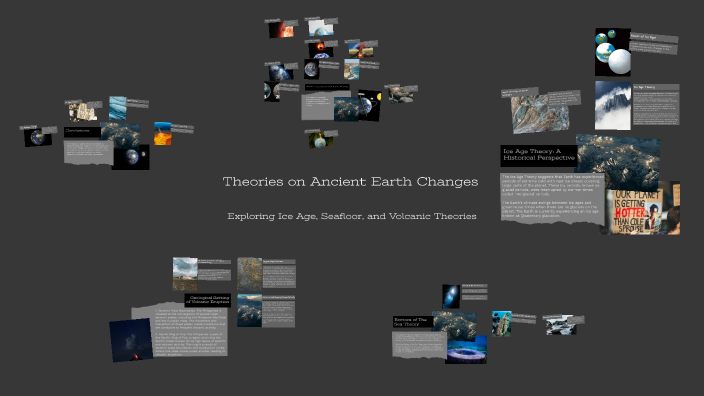This screenshot has width=704, height=396.
Task: Click the Earth from orbit with clouds image
Action: 281,72
